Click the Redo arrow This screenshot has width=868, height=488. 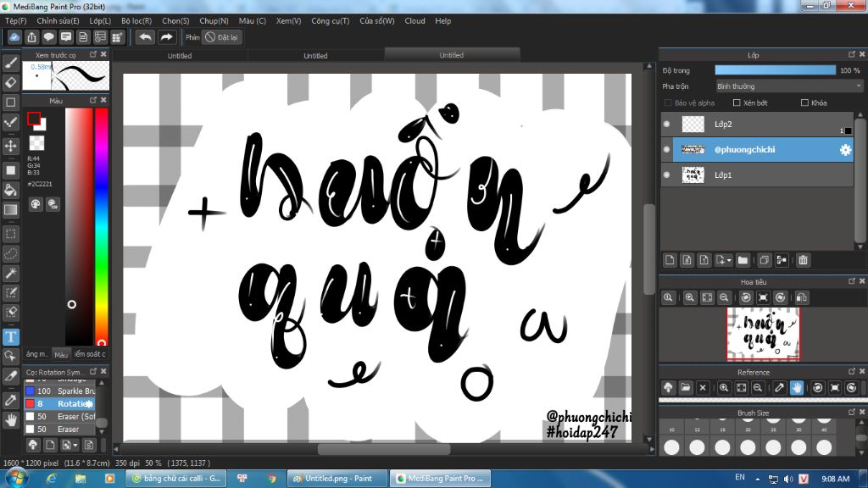[166, 37]
